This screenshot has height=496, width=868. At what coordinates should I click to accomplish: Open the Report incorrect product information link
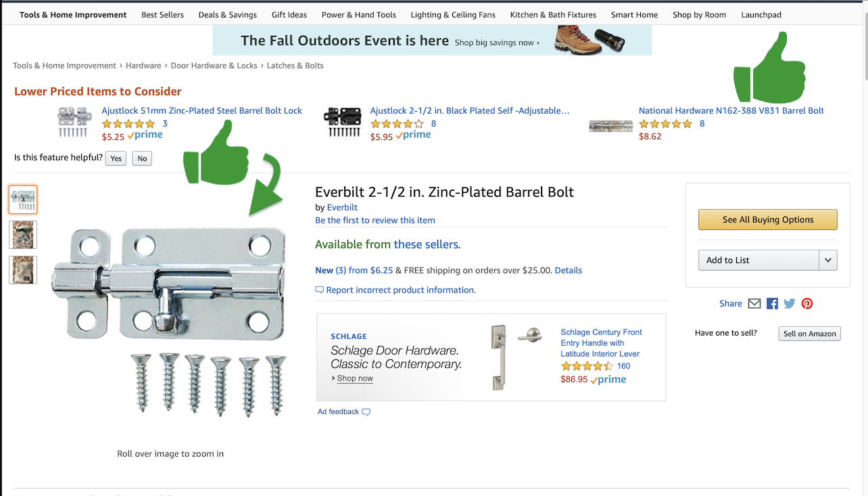pos(401,290)
